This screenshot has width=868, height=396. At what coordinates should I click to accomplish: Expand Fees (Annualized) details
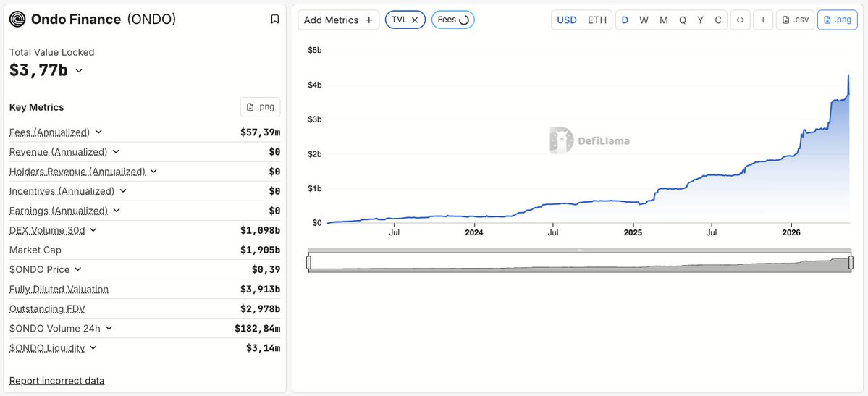pos(98,132)
